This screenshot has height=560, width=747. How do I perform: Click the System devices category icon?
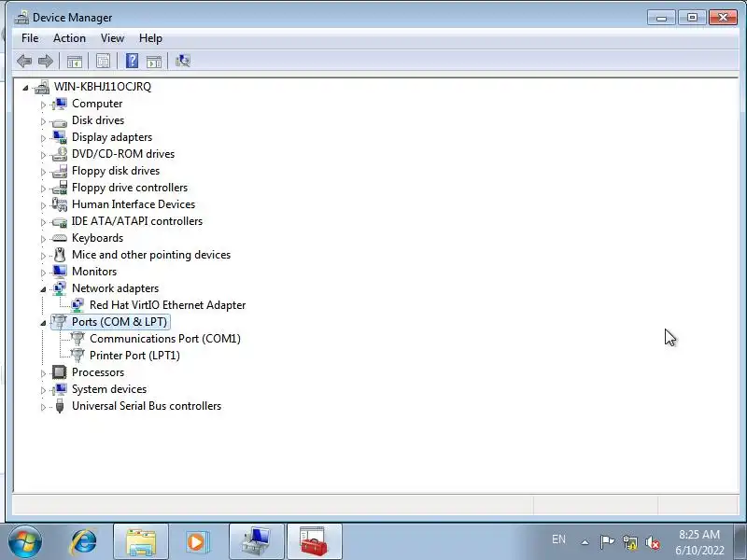point(60,389)
